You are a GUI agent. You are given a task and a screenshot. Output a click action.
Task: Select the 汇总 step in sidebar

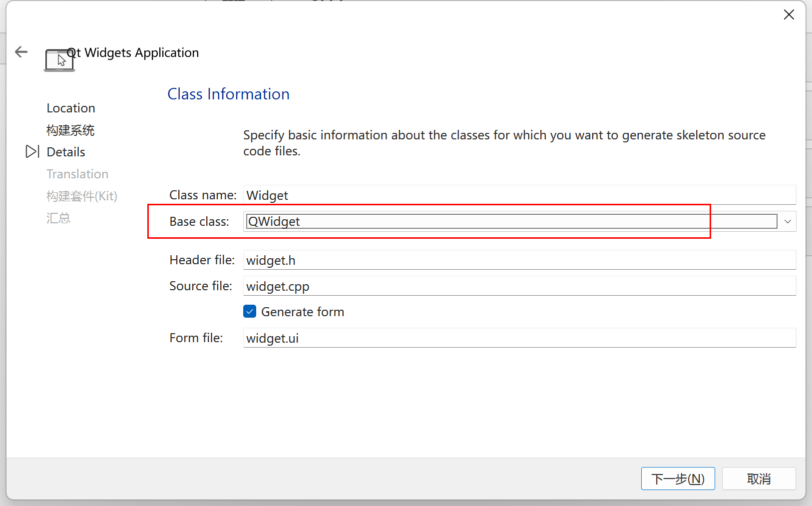(58, 218)
